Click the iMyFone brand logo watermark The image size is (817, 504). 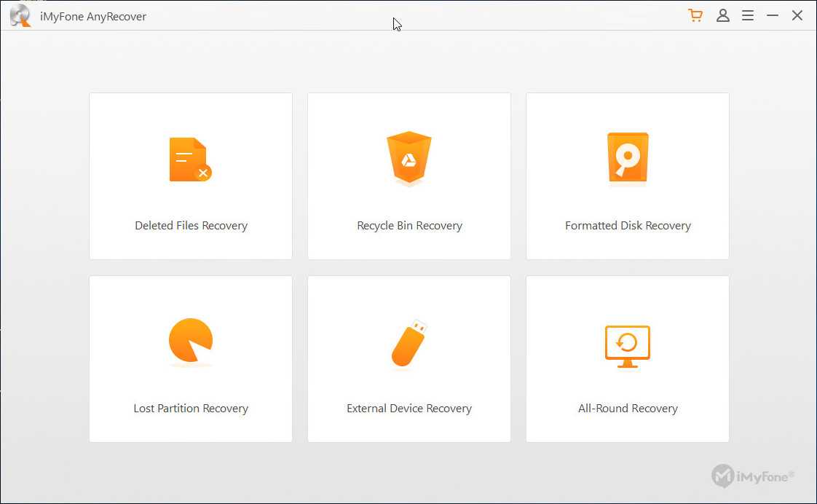coord(753,476)
